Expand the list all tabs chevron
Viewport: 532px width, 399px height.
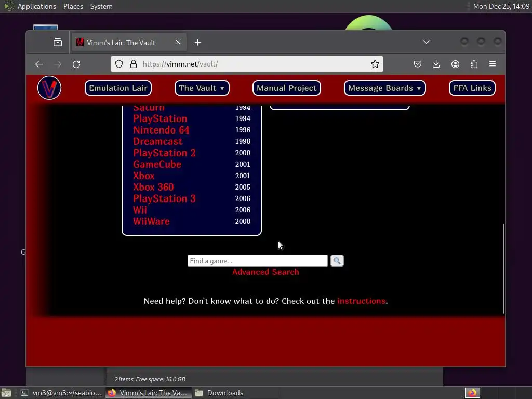click(427, 42)
